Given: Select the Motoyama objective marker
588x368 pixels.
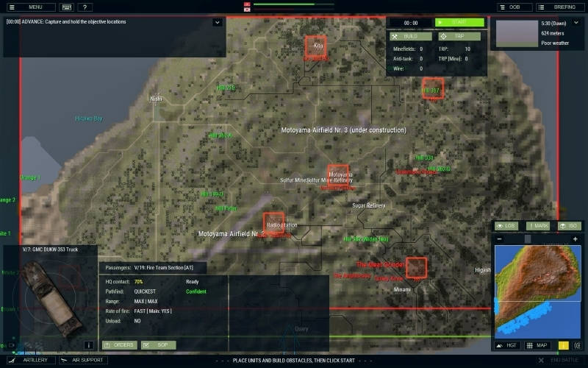Looking at the screenshot, I should click(338, 174).
